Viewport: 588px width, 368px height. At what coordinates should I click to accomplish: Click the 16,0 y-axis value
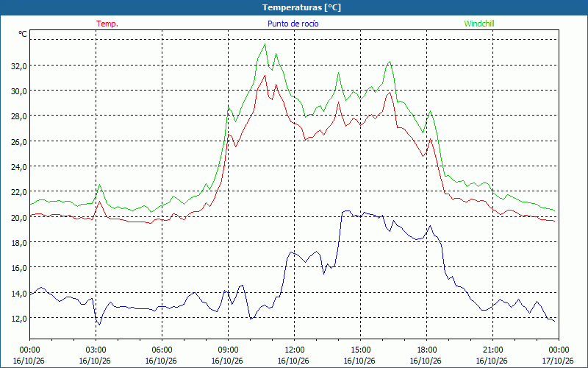pos(19,268)
